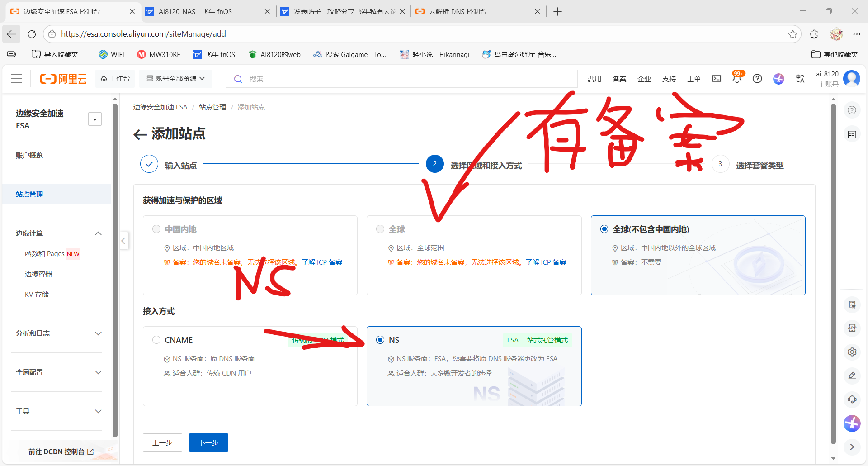This screenshot has height=466, width=868.
Task: Focus the console search field
Action: (402, 79)
